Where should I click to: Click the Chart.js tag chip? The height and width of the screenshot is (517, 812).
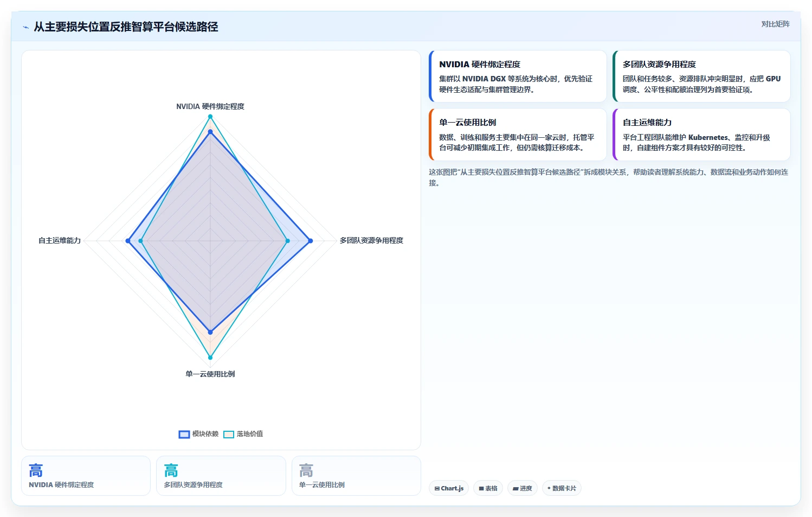point(449,488)
